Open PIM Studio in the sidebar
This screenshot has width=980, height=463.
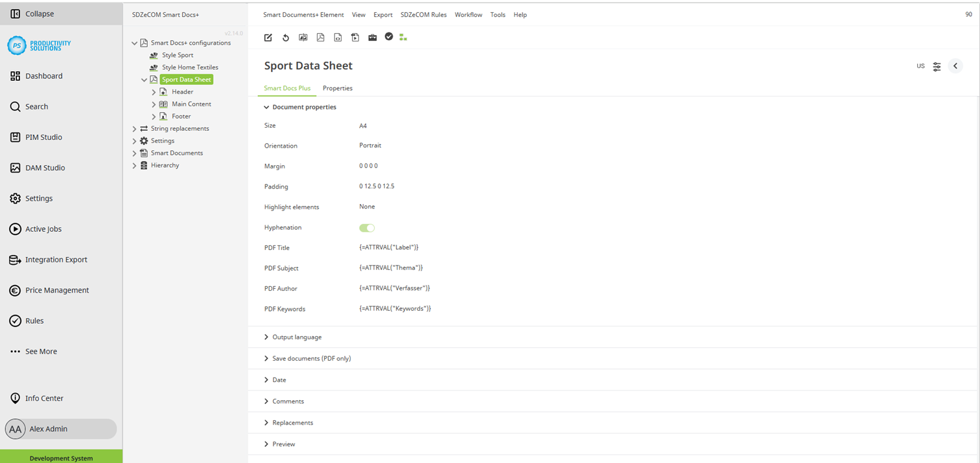coord(43,137)
